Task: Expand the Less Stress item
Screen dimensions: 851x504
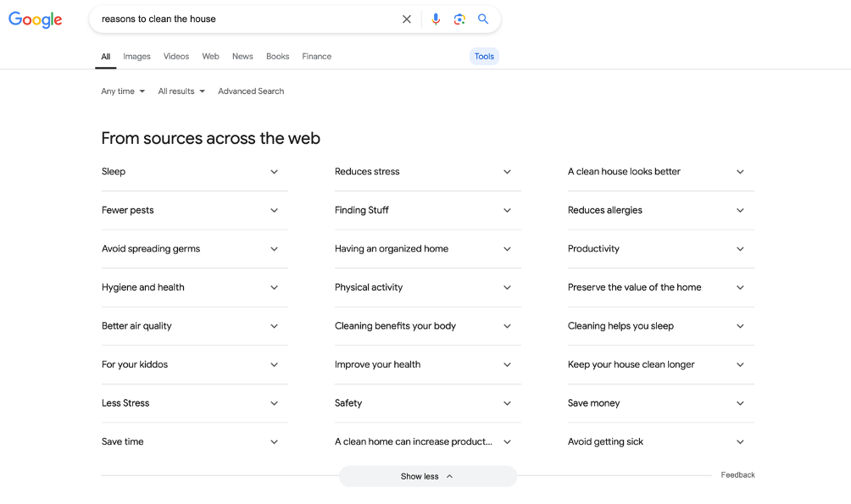Action: (x=194, y=402)
